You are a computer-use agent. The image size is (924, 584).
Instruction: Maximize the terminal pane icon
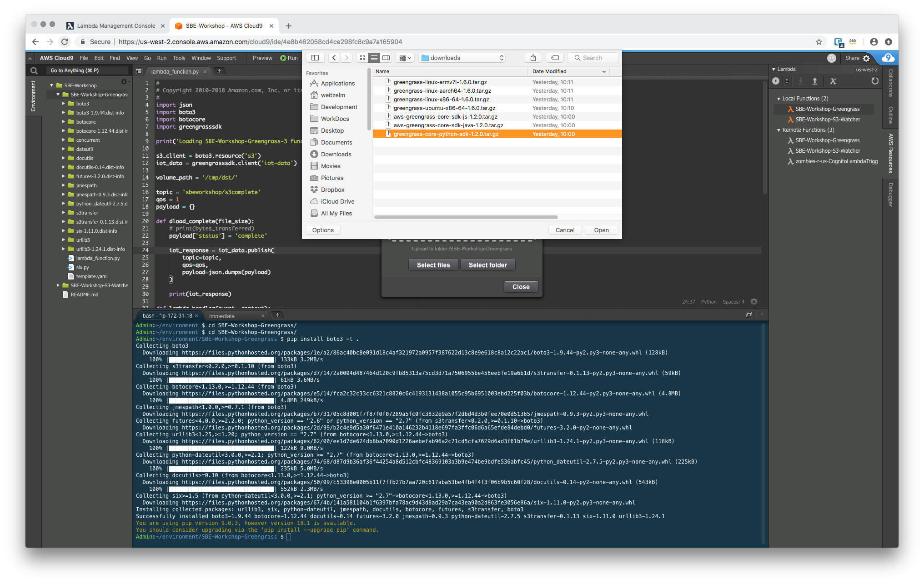[x=749, y=314]
